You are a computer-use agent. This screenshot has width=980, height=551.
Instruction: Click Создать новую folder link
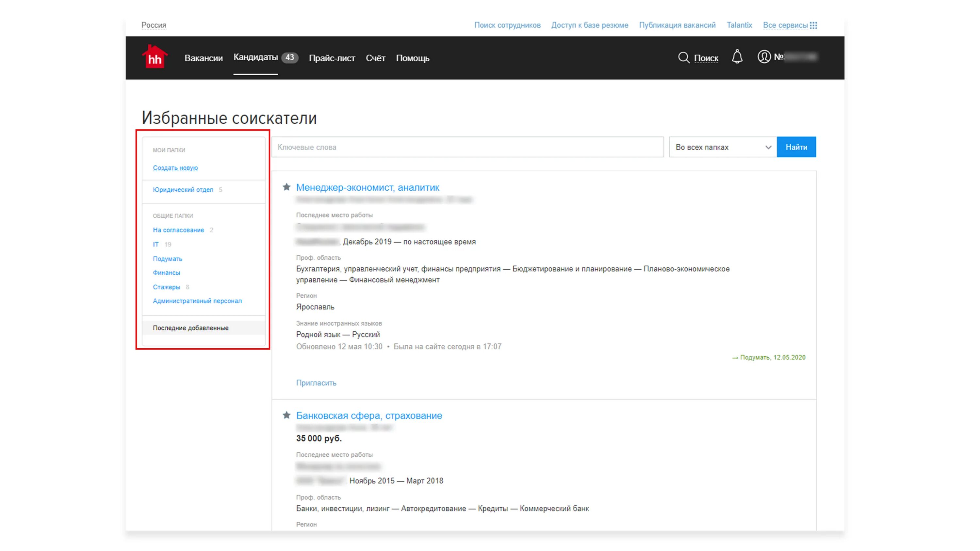(x=175, y=168)
